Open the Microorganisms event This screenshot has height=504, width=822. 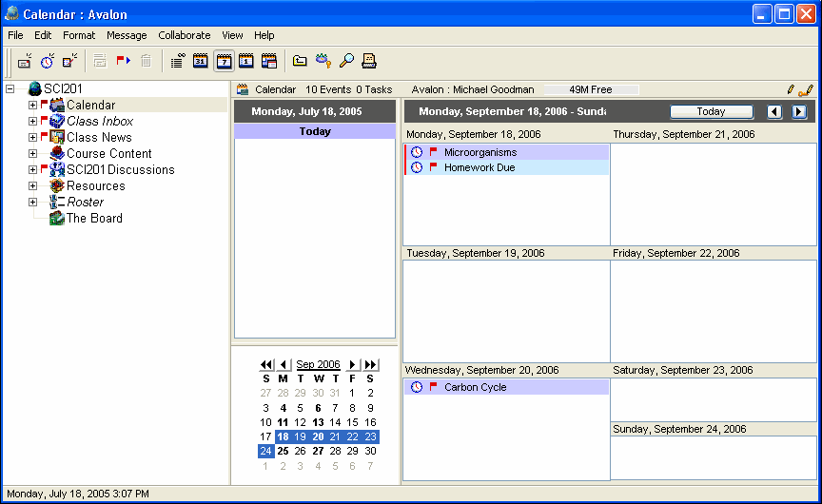click(480, 152)
